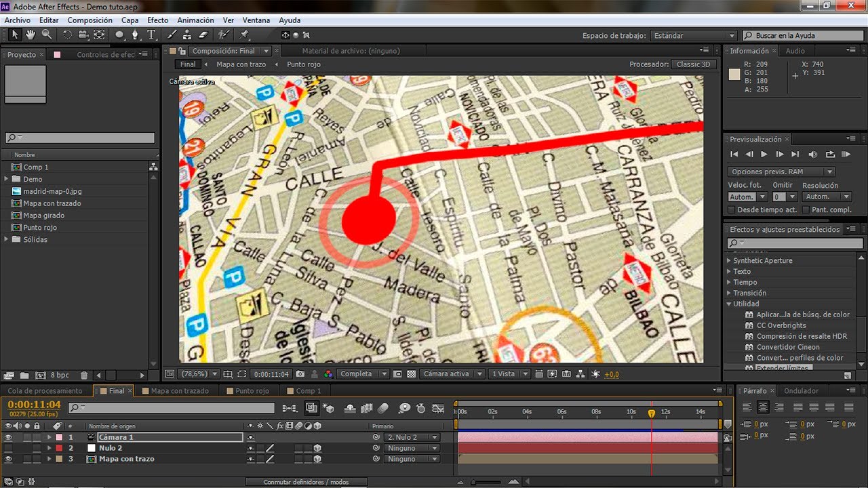Viewport: 868px width, 488px height.
Task: Expand the Cámara 1 layer properties
Action: 49,437
